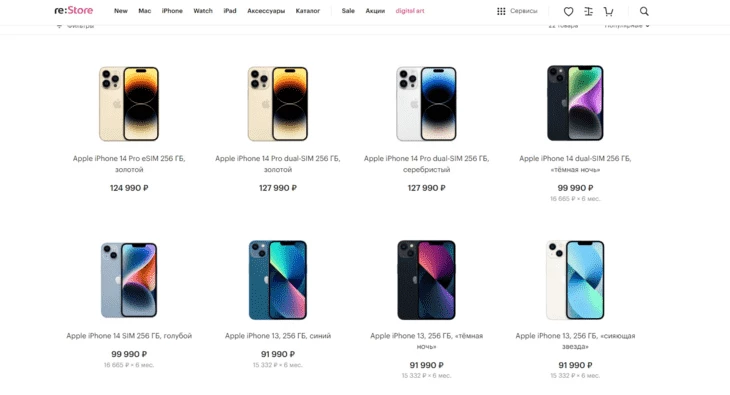Open the Фильтры filter icon
Image resolution: width=730 pixels, height=395 pixels.
(59, 26)
